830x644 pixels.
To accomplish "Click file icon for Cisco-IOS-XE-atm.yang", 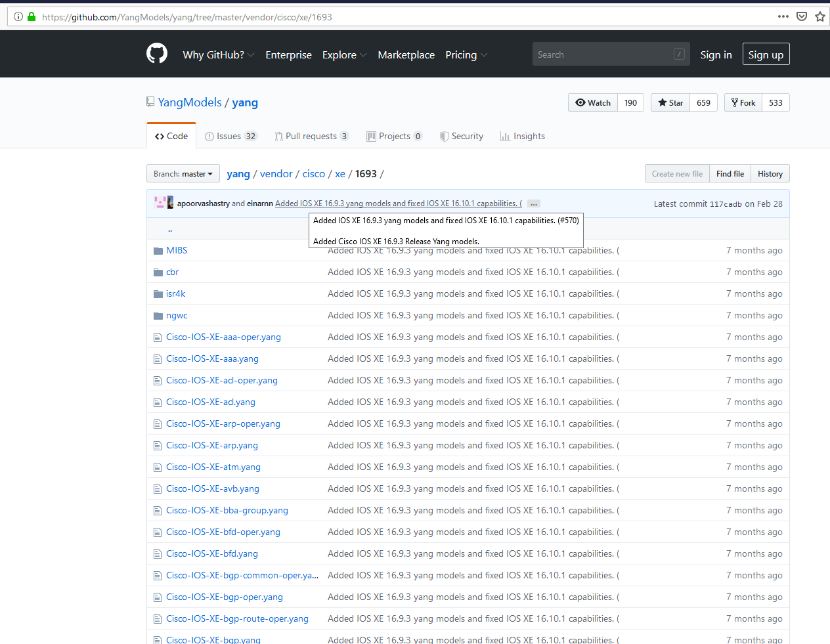I will click(x=158, y=467).
